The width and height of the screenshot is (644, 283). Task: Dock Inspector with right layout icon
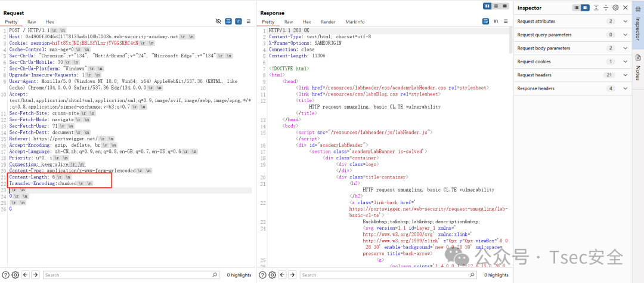pyautogui.click(x=586, y=7)
